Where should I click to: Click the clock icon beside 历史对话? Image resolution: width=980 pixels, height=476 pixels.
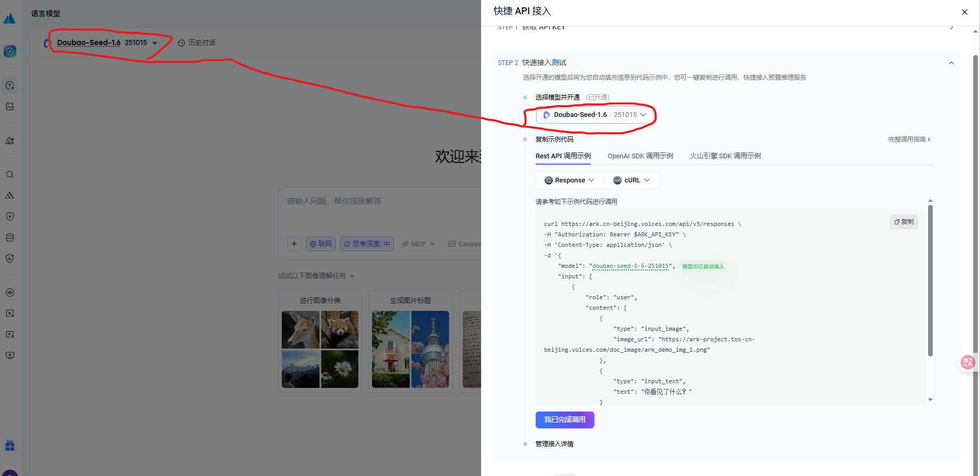[x=182, y=43]
